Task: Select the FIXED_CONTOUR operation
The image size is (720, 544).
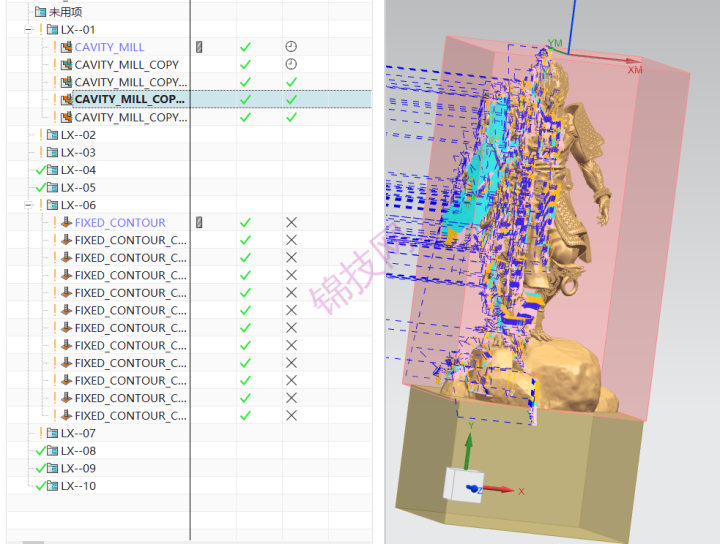Action: [x=120, y=223]
